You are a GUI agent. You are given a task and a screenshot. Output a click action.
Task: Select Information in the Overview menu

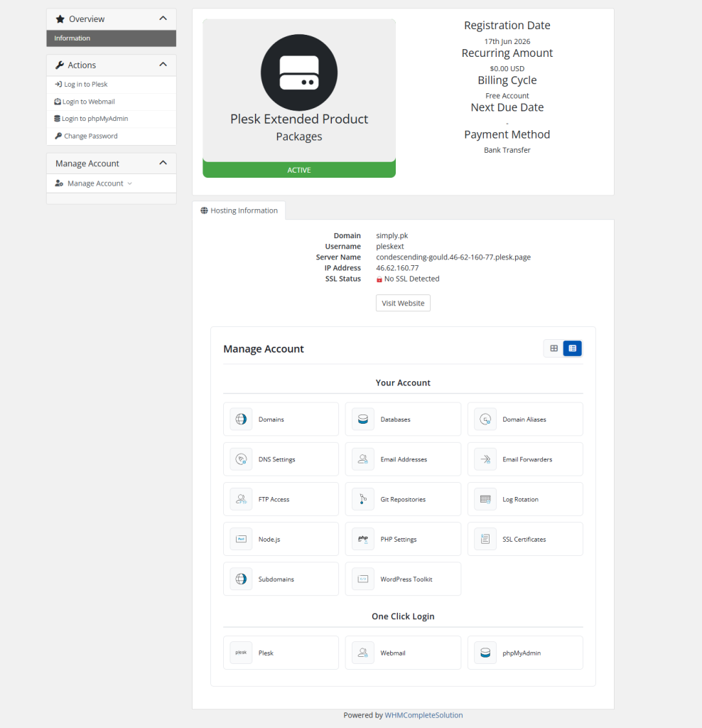(x=112, y=38)
